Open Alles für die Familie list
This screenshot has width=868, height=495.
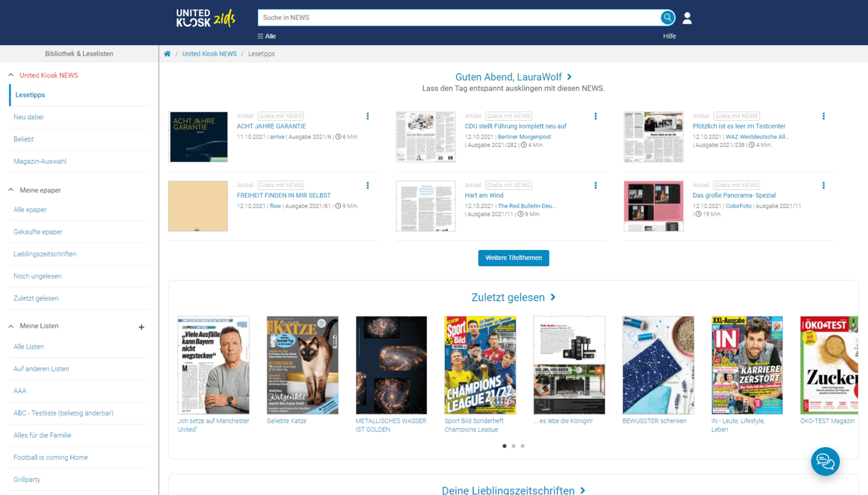click(42, 435)
